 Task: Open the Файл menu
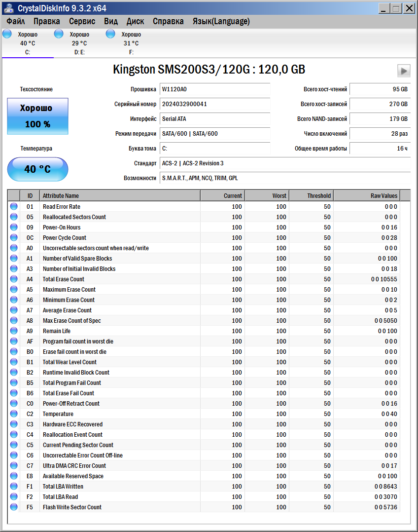click(16, 21)
